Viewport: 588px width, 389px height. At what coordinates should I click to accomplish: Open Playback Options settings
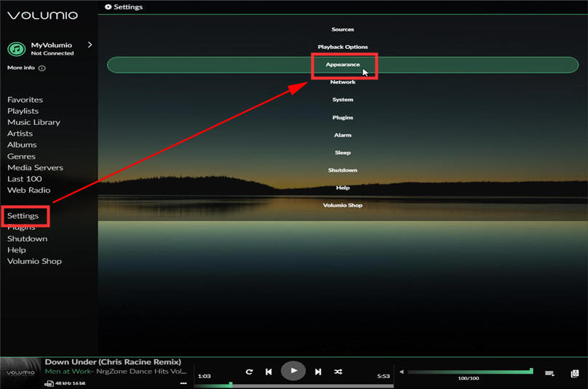point(343,47)
